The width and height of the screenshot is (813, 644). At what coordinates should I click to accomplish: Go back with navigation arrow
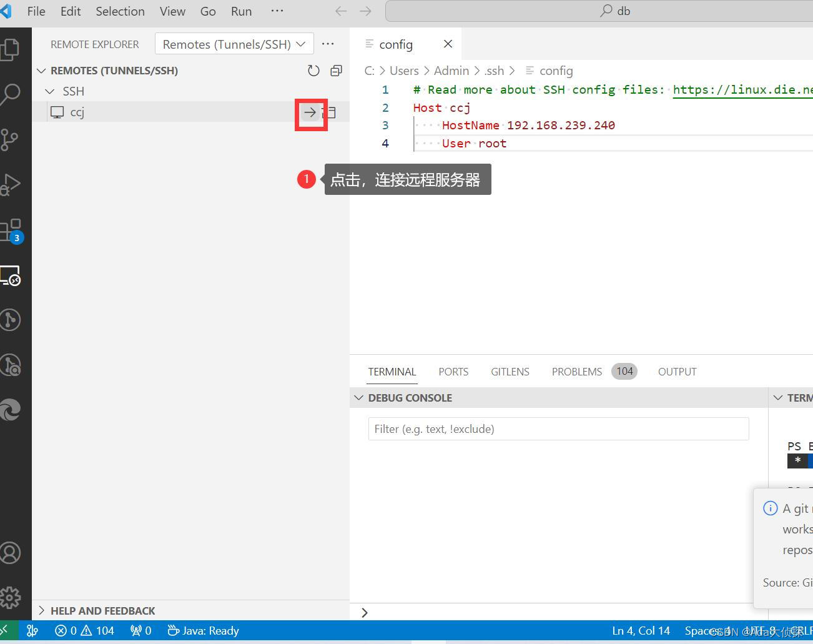click(341, 11)
